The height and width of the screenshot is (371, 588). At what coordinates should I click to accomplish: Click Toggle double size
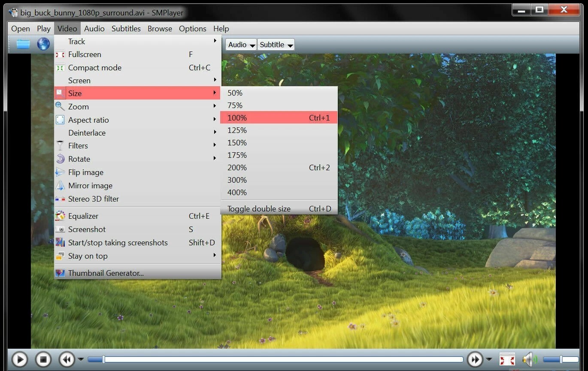(x=279, y=209)
